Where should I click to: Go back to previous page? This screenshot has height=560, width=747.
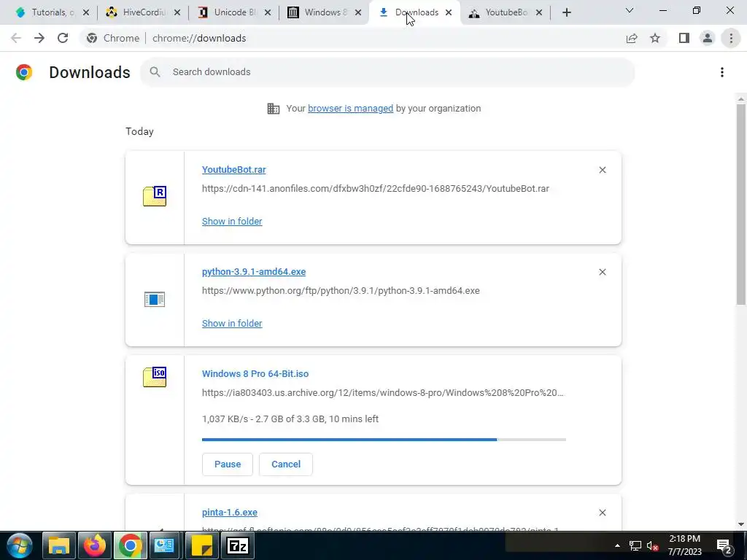pos(16,38)
